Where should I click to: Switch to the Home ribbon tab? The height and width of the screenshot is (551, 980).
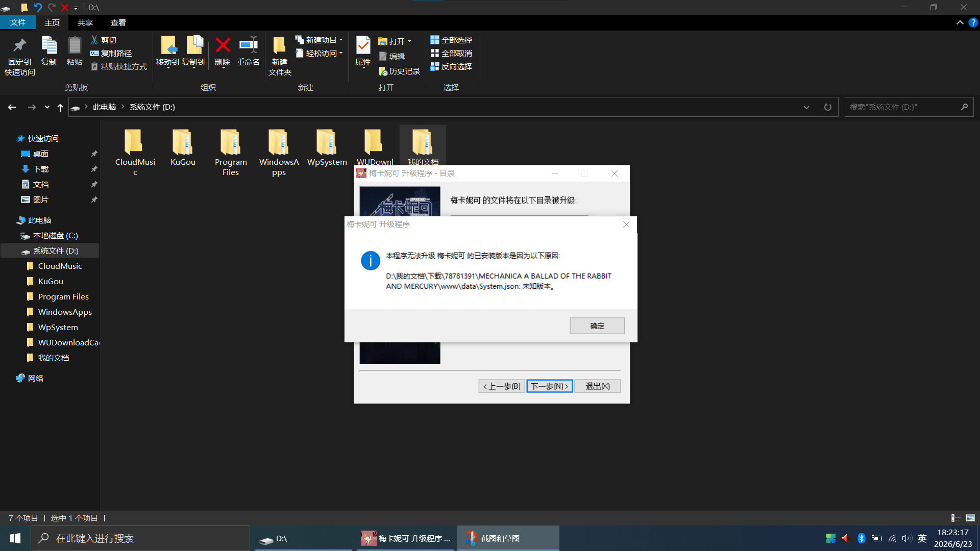coord(52,22)
